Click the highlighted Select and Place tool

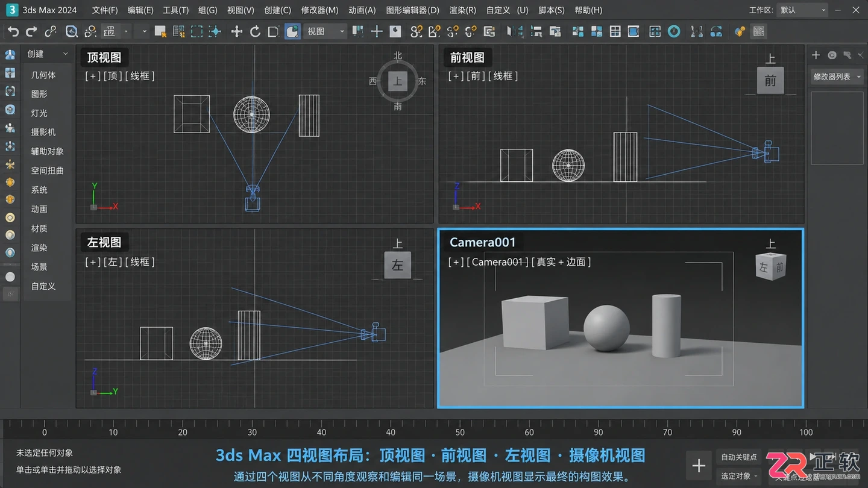(292, 31)
